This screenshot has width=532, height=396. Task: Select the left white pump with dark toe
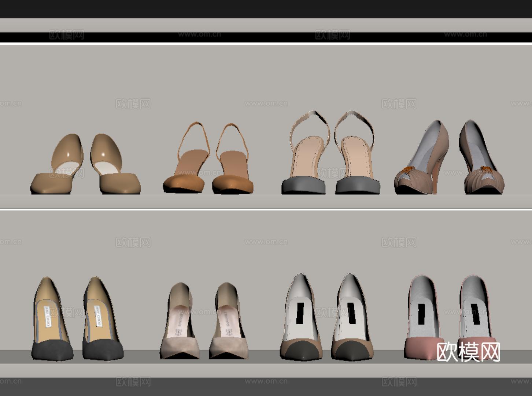(301, 317)
